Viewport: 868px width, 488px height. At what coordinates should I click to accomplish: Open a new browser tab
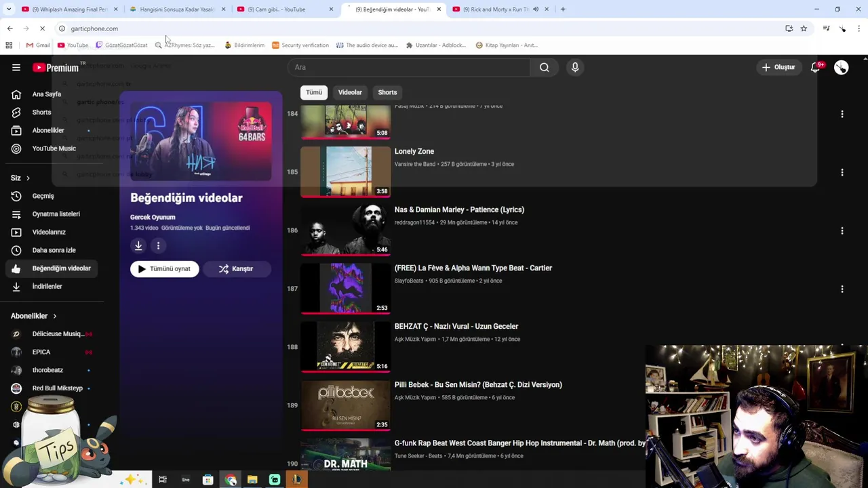pos(563,9)
